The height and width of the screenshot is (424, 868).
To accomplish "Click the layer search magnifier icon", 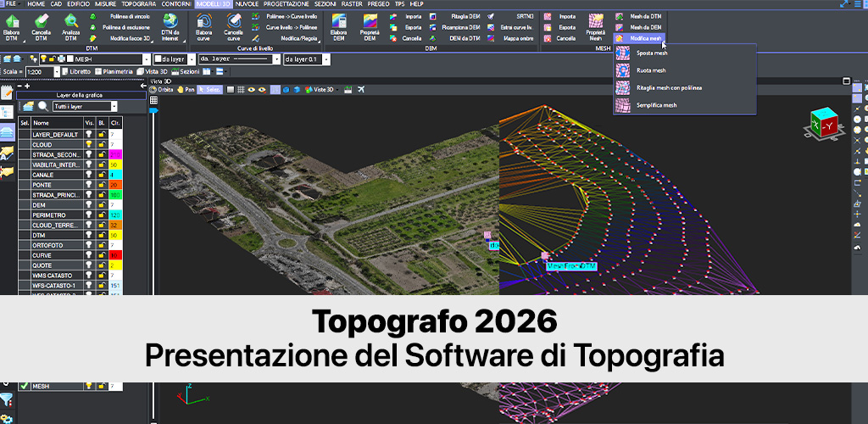I will 42,106.
